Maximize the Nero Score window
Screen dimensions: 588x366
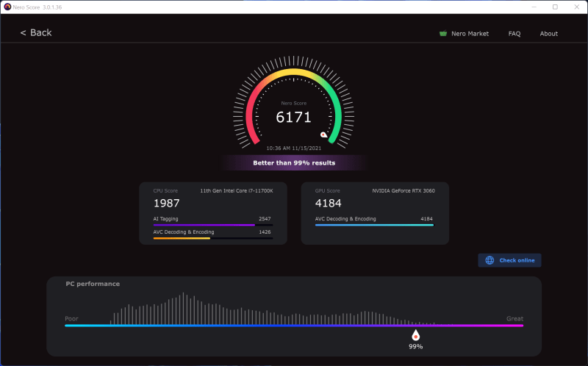pos(555,7)
